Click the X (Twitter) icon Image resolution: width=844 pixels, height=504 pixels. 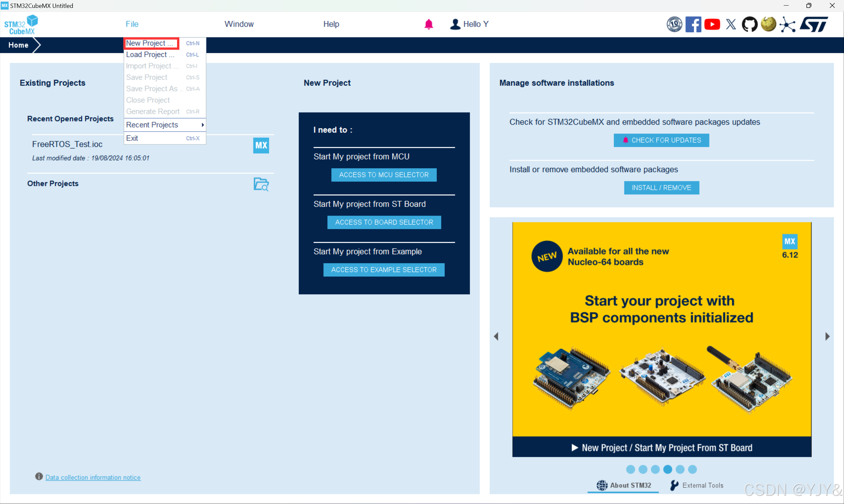pyautogui.click(x=731, y=24)
